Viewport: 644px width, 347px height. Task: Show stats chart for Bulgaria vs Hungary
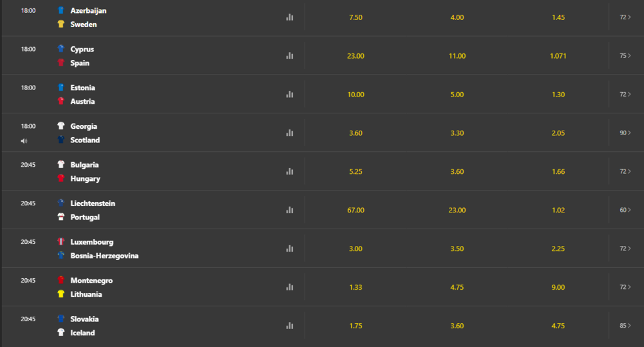290,172
